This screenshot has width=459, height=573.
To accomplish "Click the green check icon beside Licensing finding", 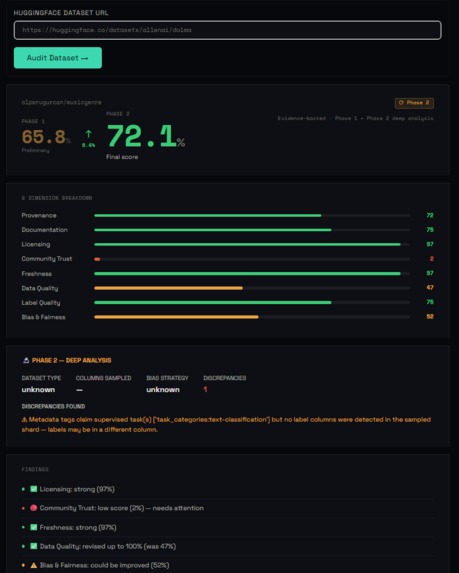I will [34, 489].
